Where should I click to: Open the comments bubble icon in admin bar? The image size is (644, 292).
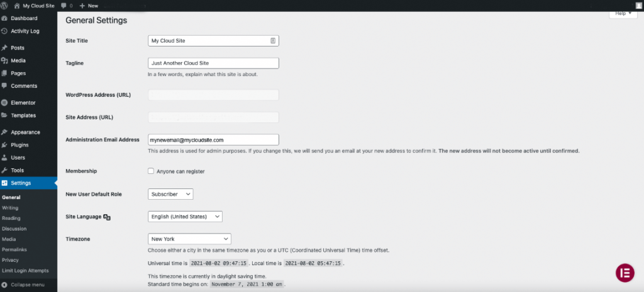(x=64, y=6)
